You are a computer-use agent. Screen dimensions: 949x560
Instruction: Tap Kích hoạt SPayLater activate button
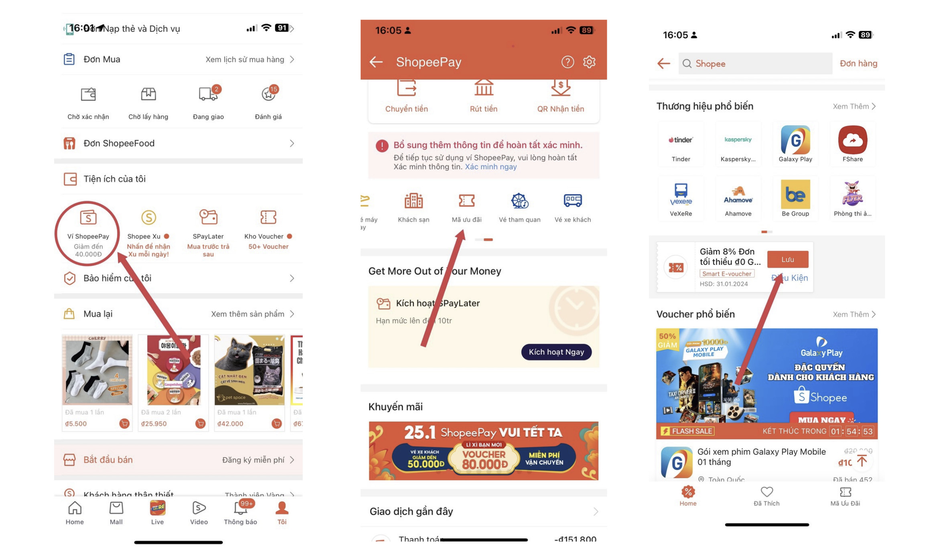pos(556,351)
